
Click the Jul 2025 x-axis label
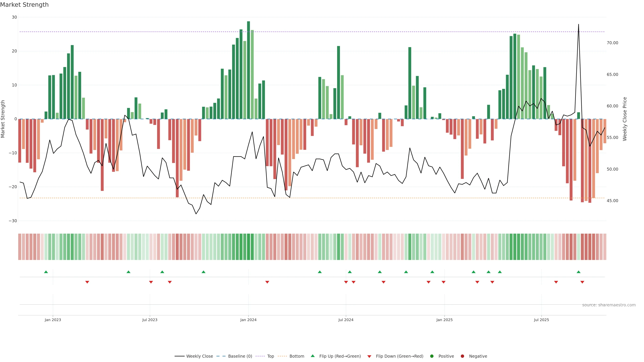[541, 320]
